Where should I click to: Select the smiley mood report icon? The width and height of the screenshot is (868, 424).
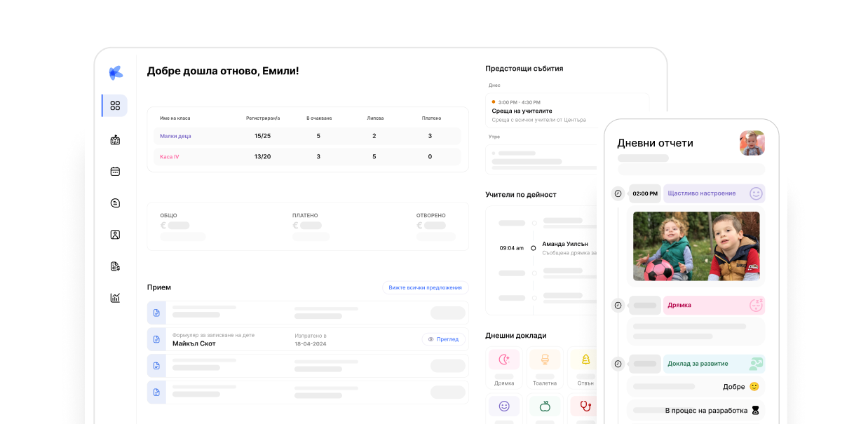click(504, 406)
